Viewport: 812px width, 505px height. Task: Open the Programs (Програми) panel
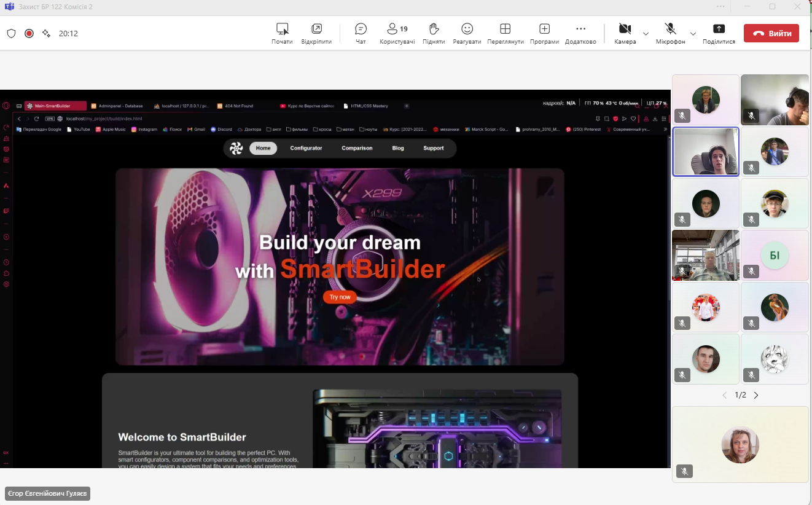coord(544,33)
